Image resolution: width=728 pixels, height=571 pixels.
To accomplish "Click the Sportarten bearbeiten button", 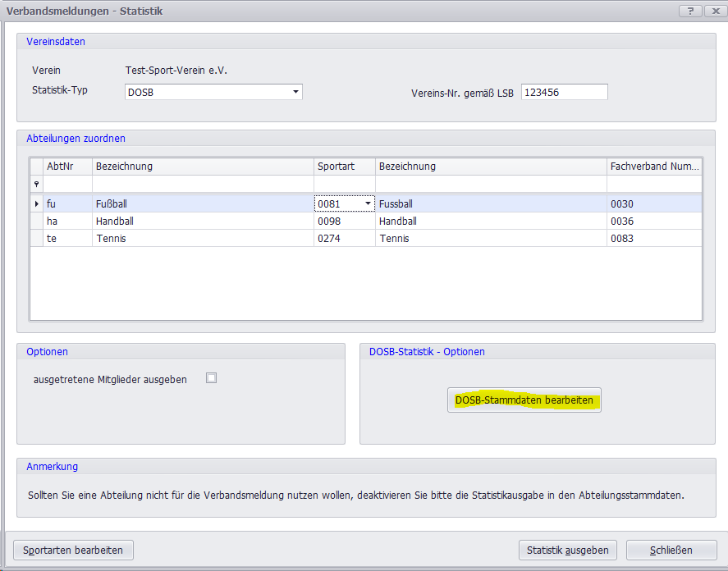I will (x=74, y=550).
